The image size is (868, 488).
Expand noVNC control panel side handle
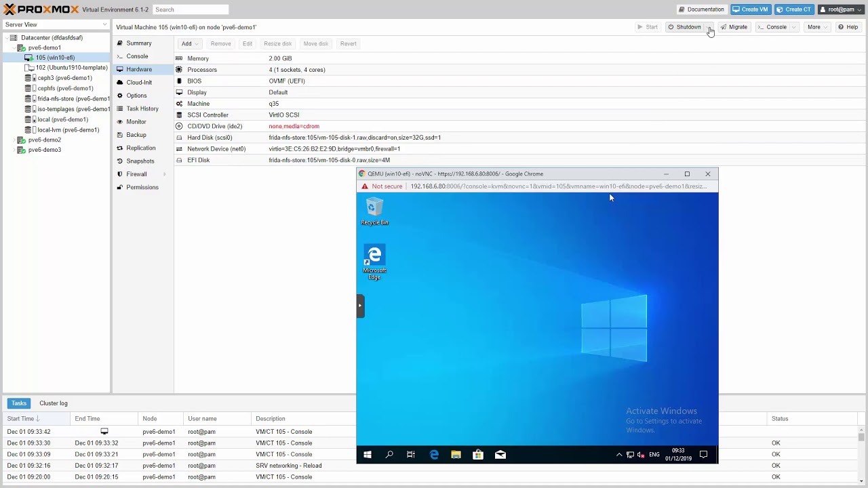[360, 306]
